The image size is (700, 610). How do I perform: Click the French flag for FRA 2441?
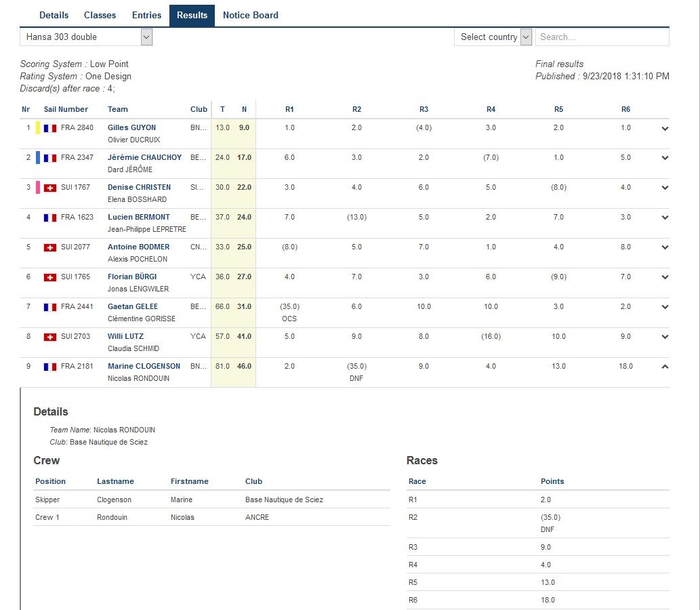(x=50, y=307)
